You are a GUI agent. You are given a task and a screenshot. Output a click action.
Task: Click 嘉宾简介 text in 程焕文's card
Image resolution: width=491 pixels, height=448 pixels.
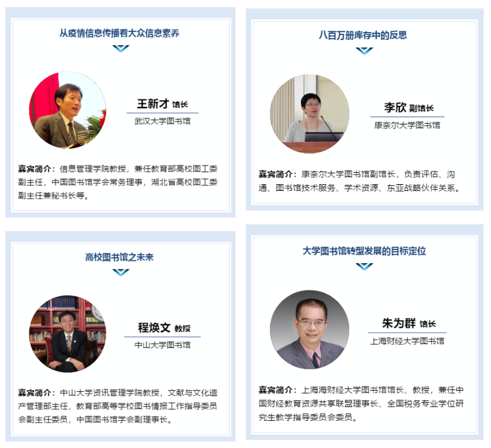tap(34, 393)
